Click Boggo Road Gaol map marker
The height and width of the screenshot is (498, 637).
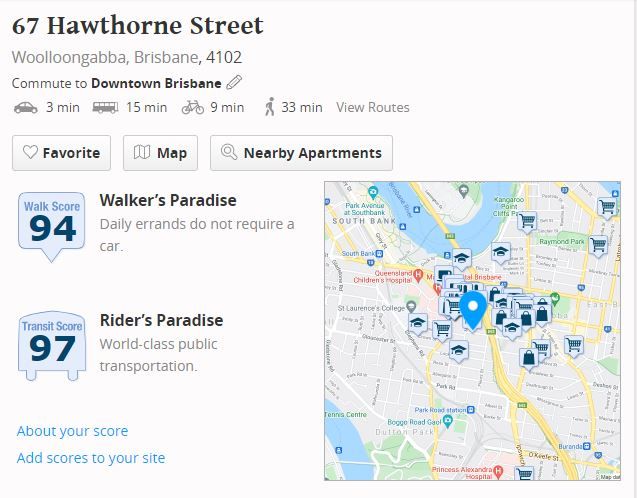point(448,422)
